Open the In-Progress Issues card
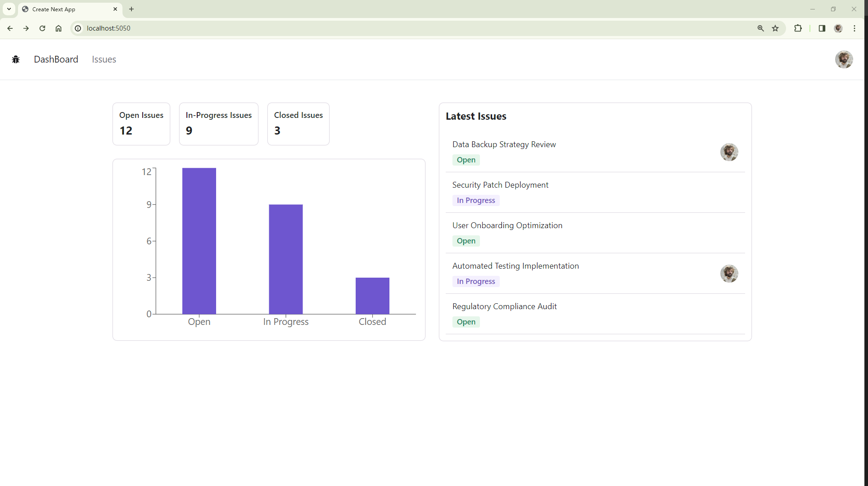This screenshot has width=868, height=486. coord(219,124)
